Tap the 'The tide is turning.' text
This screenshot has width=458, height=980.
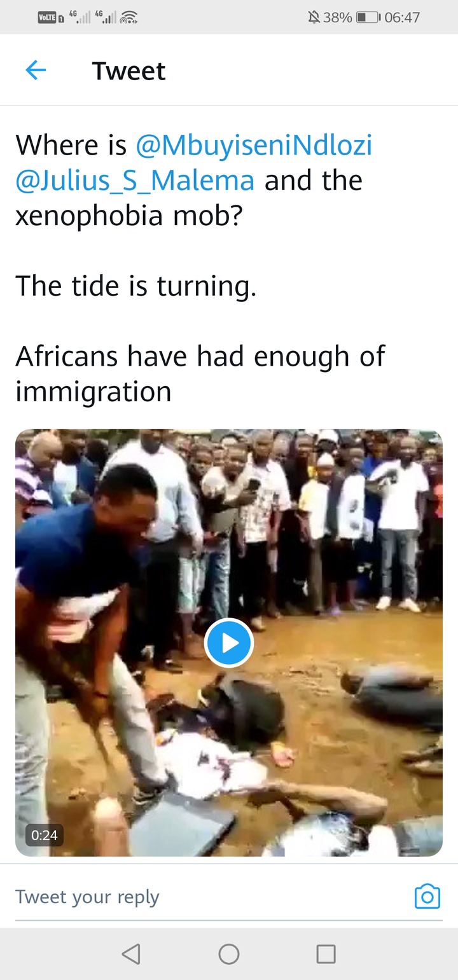135,286
